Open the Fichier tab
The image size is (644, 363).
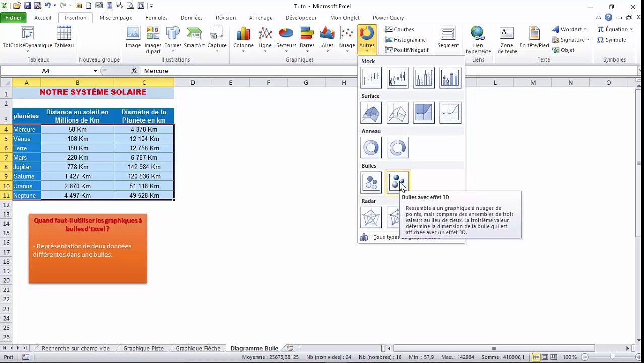(x=14, y=18)
